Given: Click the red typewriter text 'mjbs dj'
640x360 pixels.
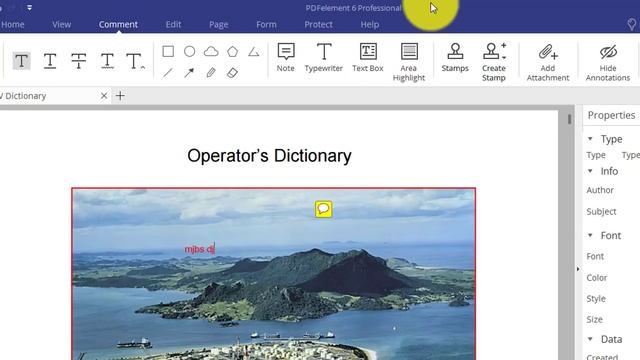Looking at the screenshot, I should tap(200, 249).
